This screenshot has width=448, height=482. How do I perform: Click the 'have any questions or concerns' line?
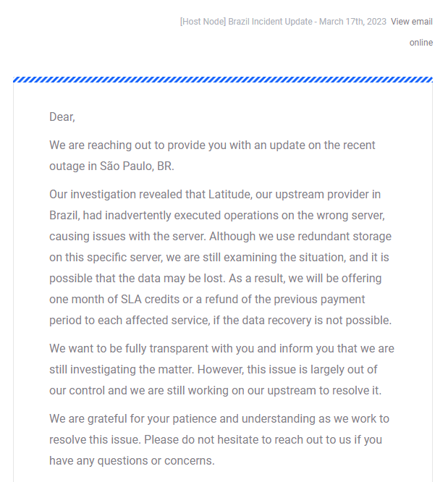pos(132,461)
